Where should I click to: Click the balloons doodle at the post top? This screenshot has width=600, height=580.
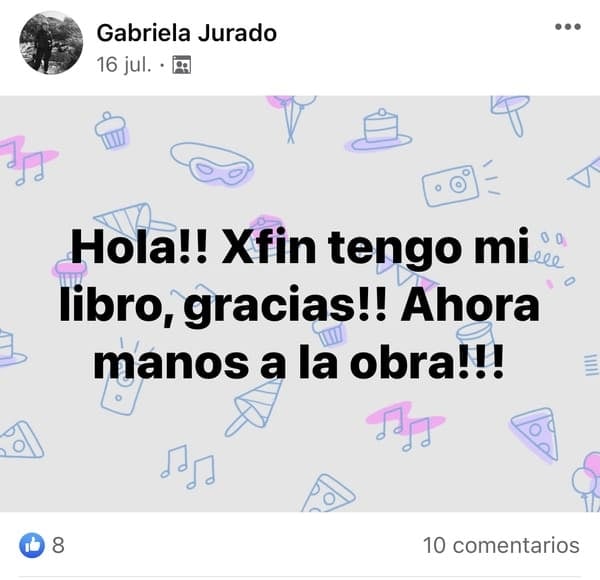point(292,117)
